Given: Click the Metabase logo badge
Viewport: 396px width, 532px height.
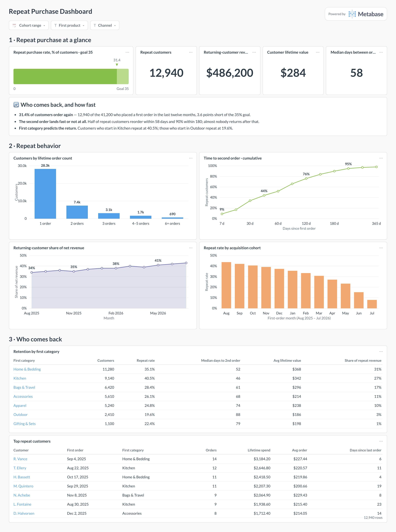Looking at the screenshot, I should click(356, 14).
